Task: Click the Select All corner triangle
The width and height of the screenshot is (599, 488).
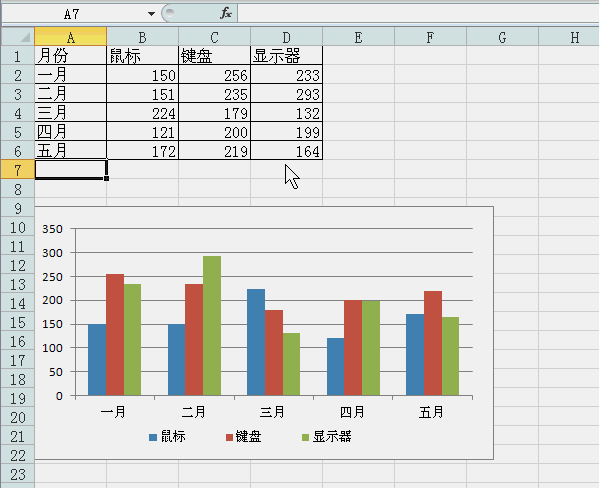Action: (x=18, y=37)
